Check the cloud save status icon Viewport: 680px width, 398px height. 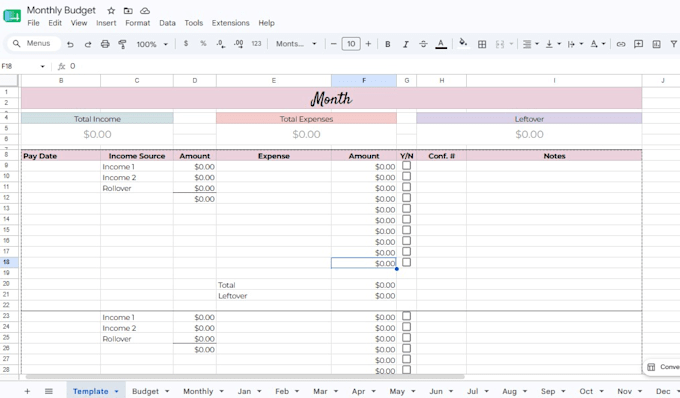145,10
